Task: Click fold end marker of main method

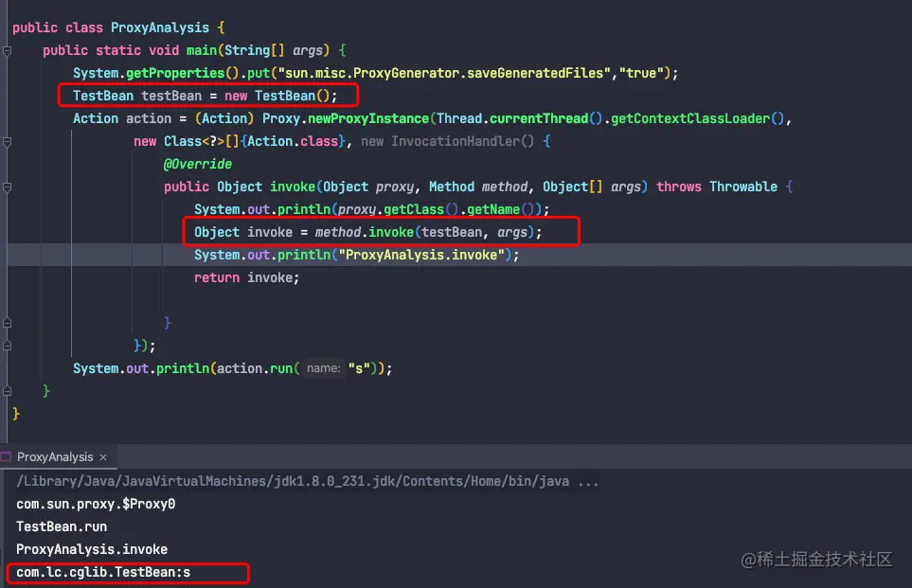Action: tap(7, 391)
